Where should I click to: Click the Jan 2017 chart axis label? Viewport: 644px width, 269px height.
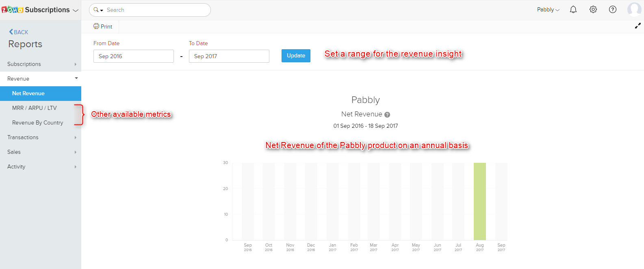[332, 247]
